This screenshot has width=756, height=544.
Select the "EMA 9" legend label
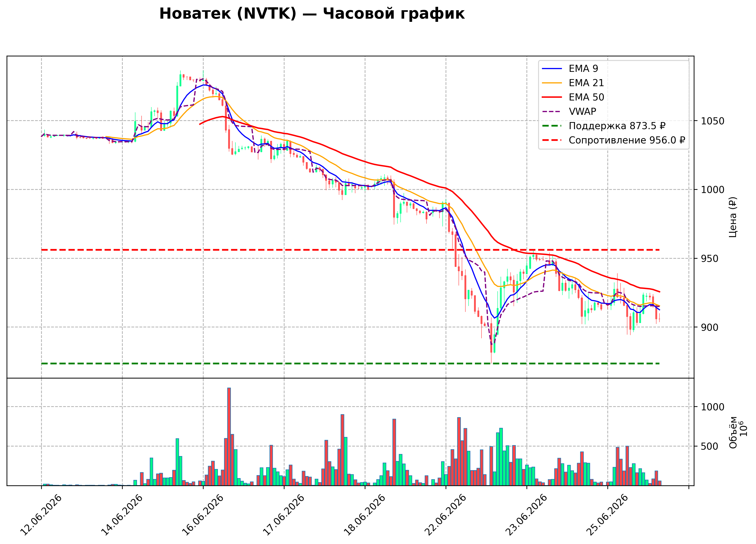click(x=583, y=68)
